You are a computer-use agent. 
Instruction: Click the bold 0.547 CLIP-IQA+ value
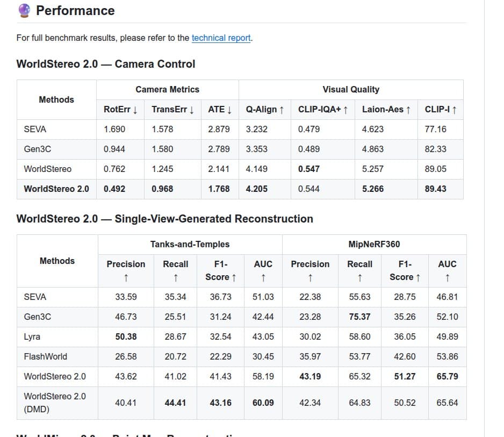click(x=308, y=169)
